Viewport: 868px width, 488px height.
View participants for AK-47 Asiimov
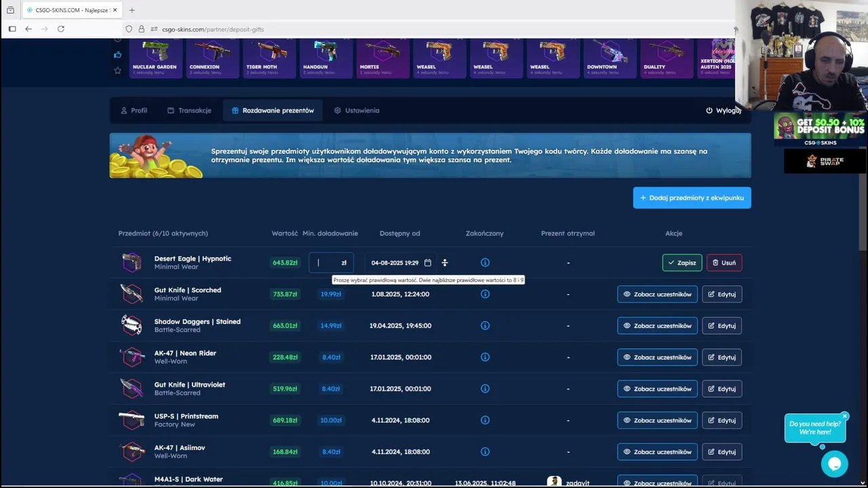[x=657, y=452]
